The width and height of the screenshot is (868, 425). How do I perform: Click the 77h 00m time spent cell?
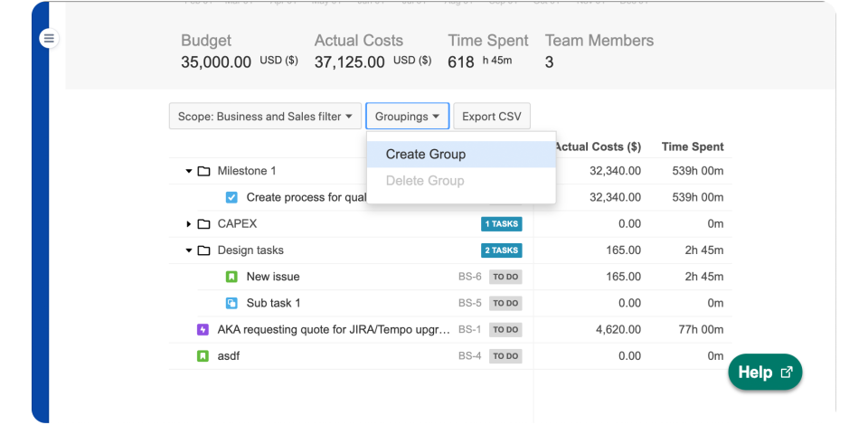(701, 330)
